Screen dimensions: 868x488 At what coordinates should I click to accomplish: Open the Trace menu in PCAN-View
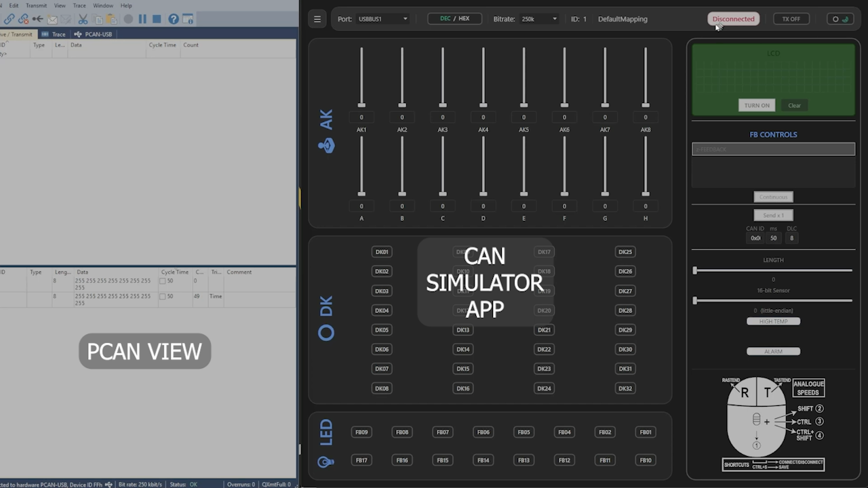coord(79,5)
